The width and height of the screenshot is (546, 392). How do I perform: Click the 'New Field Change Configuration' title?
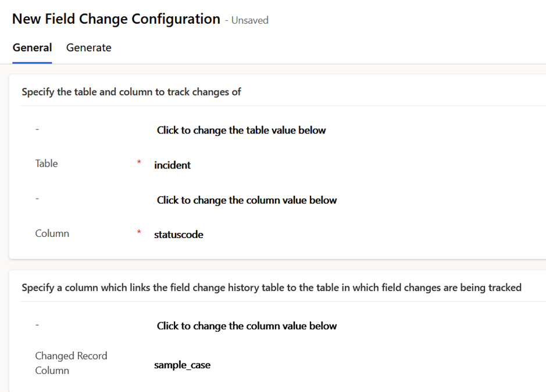pos(116,19)
